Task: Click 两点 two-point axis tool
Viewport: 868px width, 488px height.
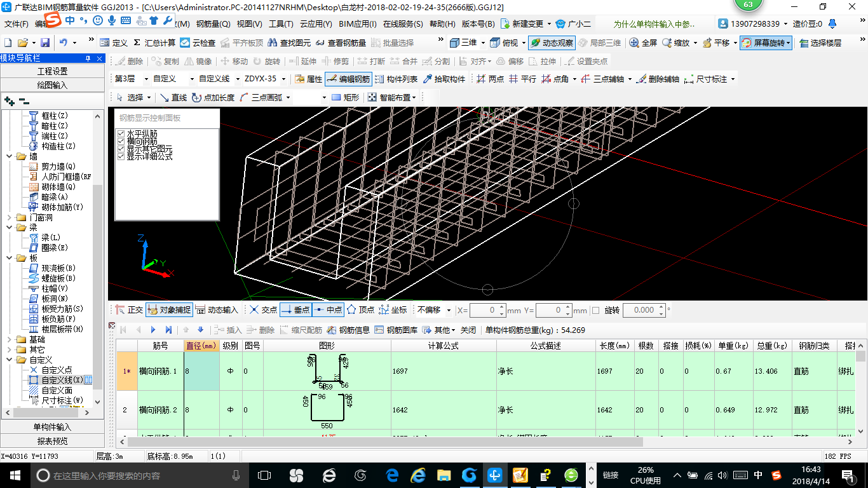Action: (x=490, y=79)
